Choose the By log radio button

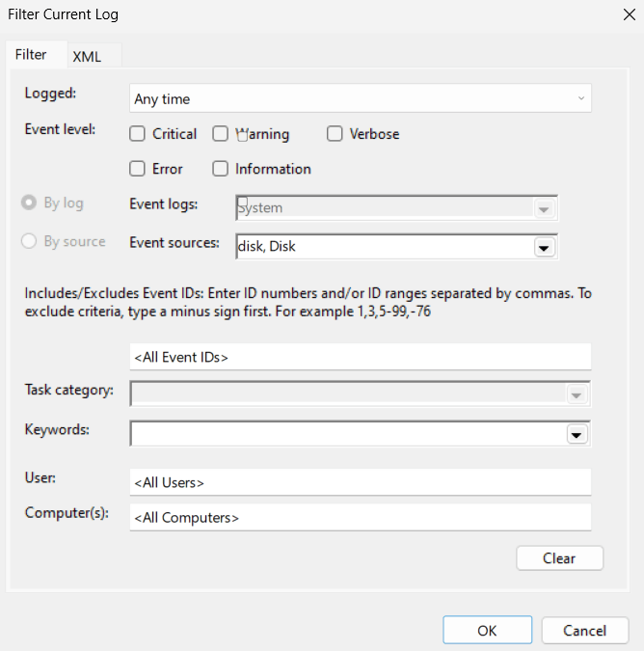coord(29,203)
